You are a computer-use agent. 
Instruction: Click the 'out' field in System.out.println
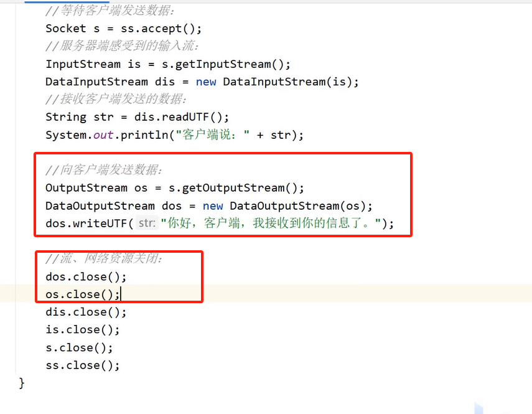tap(103, 135)
